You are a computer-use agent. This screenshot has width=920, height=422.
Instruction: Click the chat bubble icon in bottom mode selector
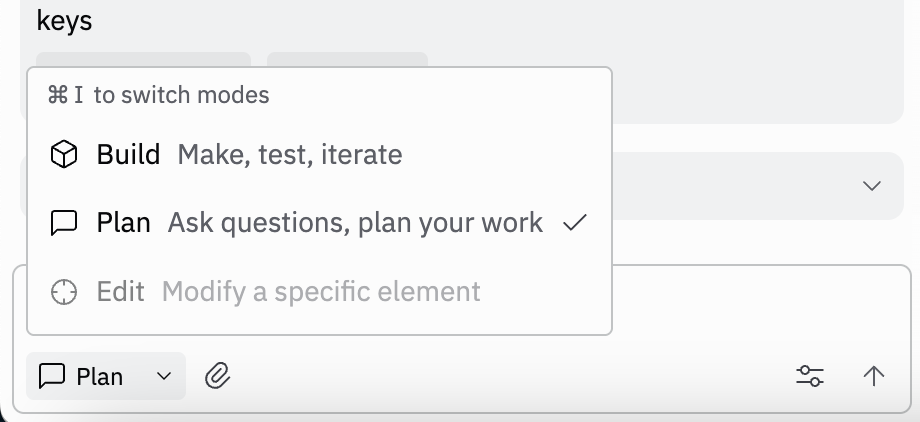[x=52, y=376]
